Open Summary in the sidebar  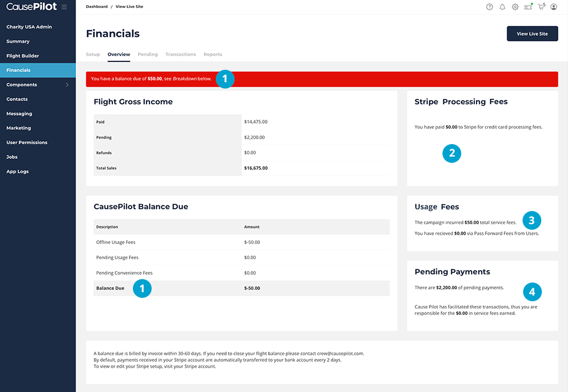(x=18, y=41)
